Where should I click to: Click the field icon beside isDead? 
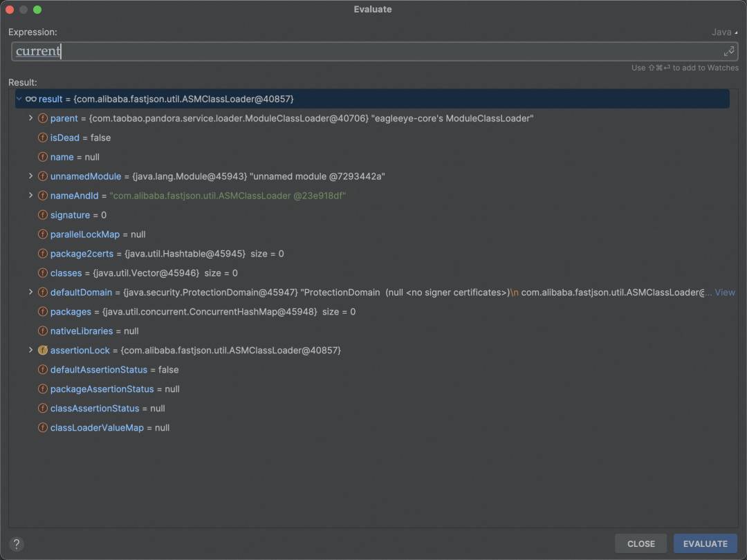click(42, 138)
